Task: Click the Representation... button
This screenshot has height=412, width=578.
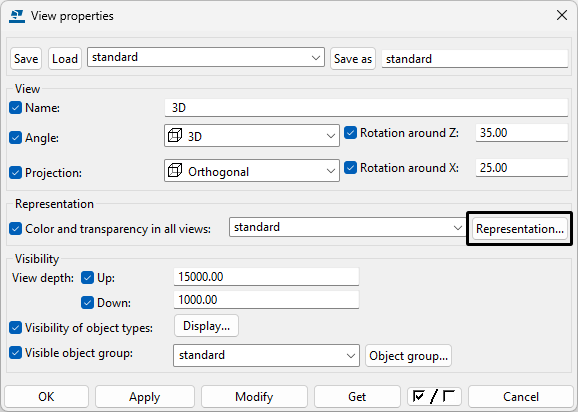Action: point(520,228)
